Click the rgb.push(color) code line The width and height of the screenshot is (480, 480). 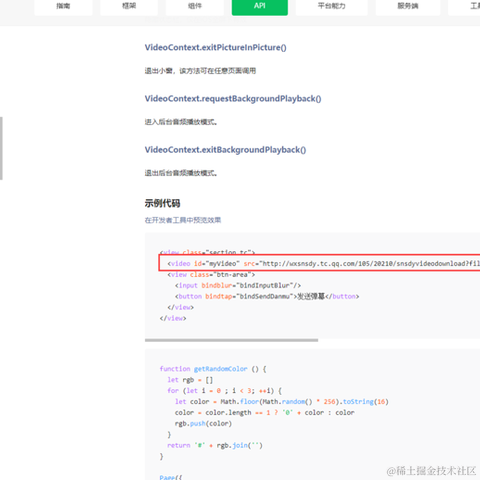point(203,424)
